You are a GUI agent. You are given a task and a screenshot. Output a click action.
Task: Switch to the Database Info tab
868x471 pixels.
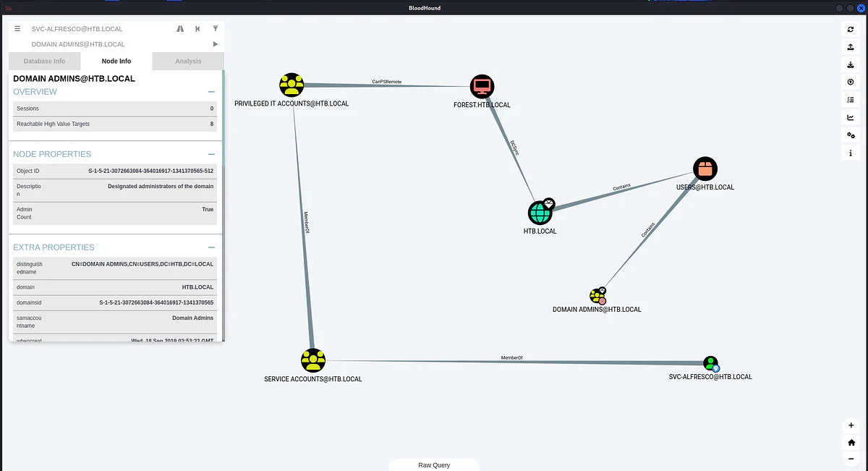coord(44,61)
